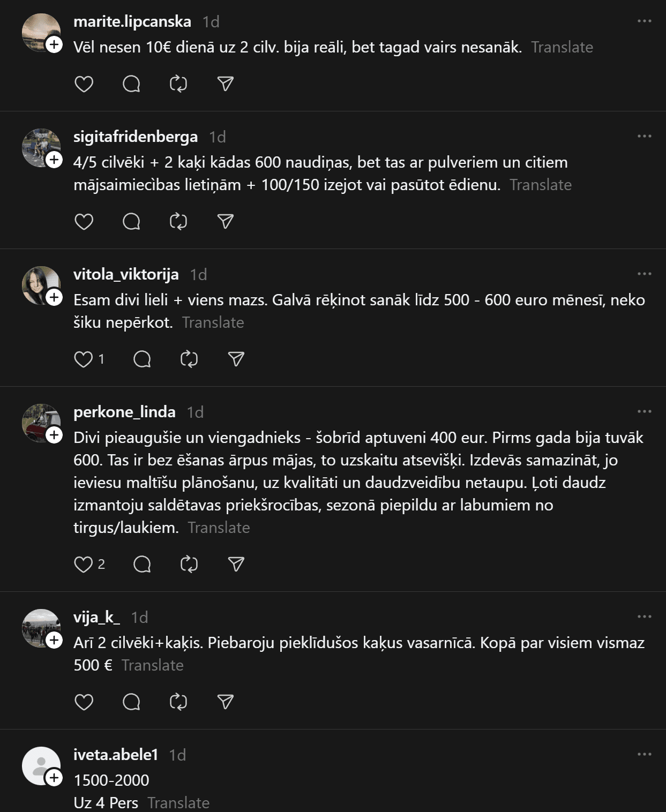Like vija_k_'s comment about cats

pos(84,702)
